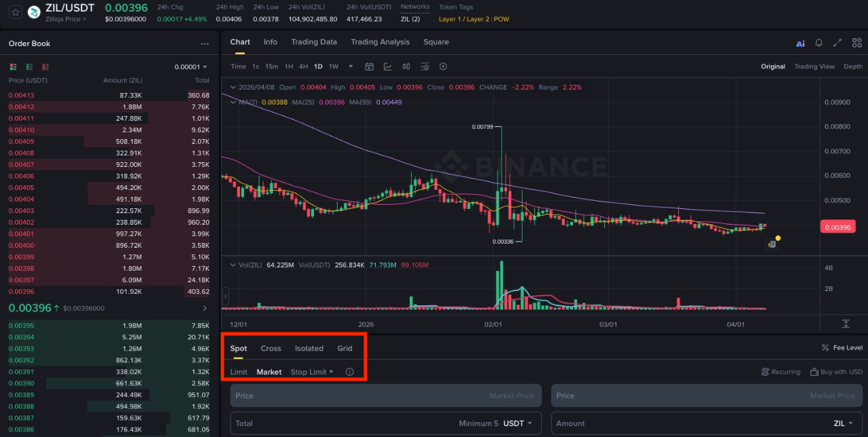Select the 4H chart interval
Viewport: 868px width, 437px height.
[303, 66]
